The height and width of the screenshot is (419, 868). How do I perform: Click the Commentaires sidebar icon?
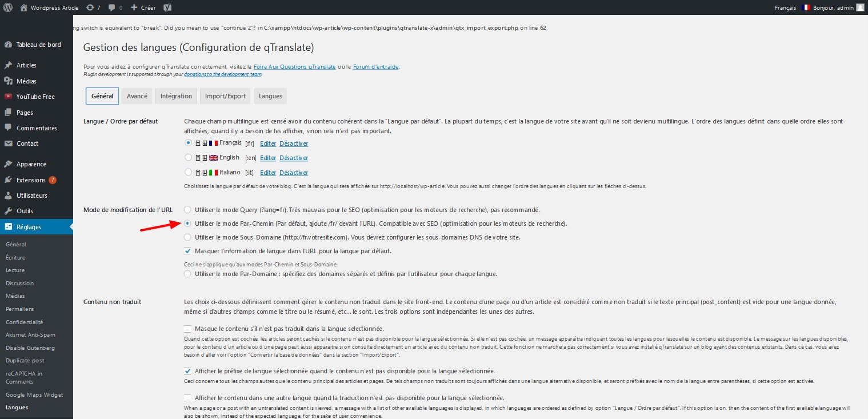pos(8,128)
